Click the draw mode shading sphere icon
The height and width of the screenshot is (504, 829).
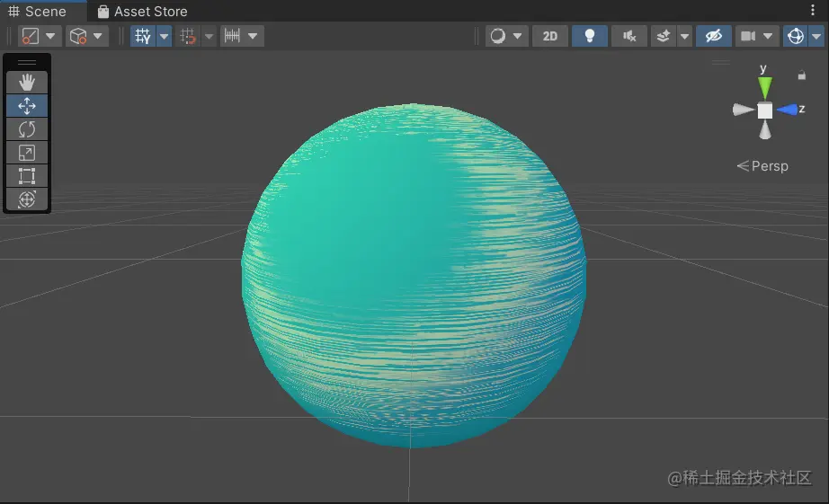[497, 36]
